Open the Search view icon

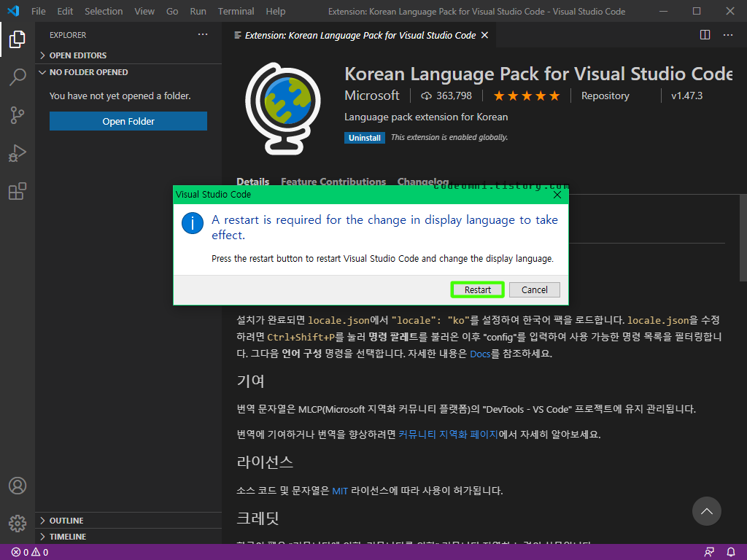[18, 77]
